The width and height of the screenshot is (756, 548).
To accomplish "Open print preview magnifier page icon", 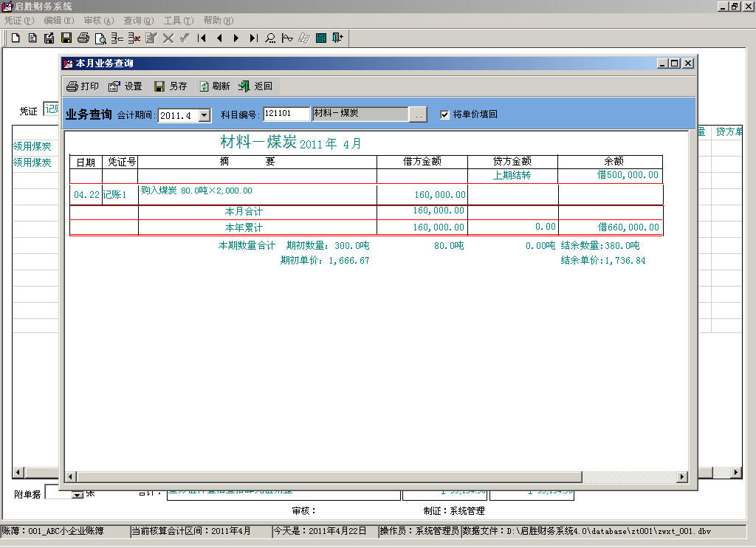I will (100, 38).
